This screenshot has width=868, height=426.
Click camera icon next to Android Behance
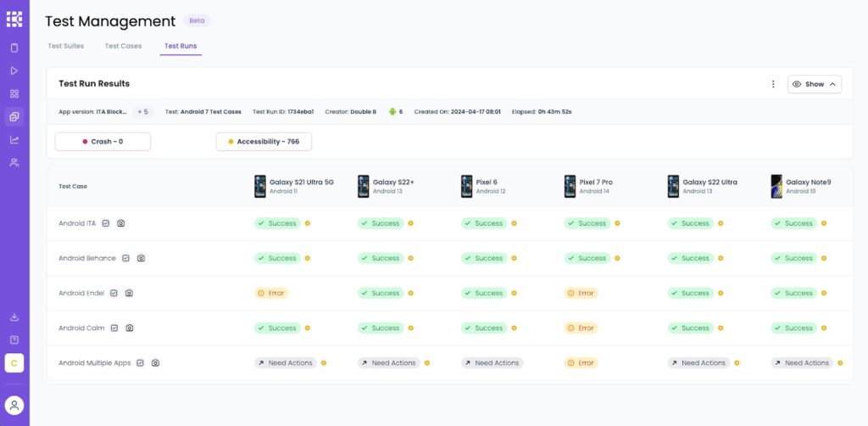(x=141, y=258)
